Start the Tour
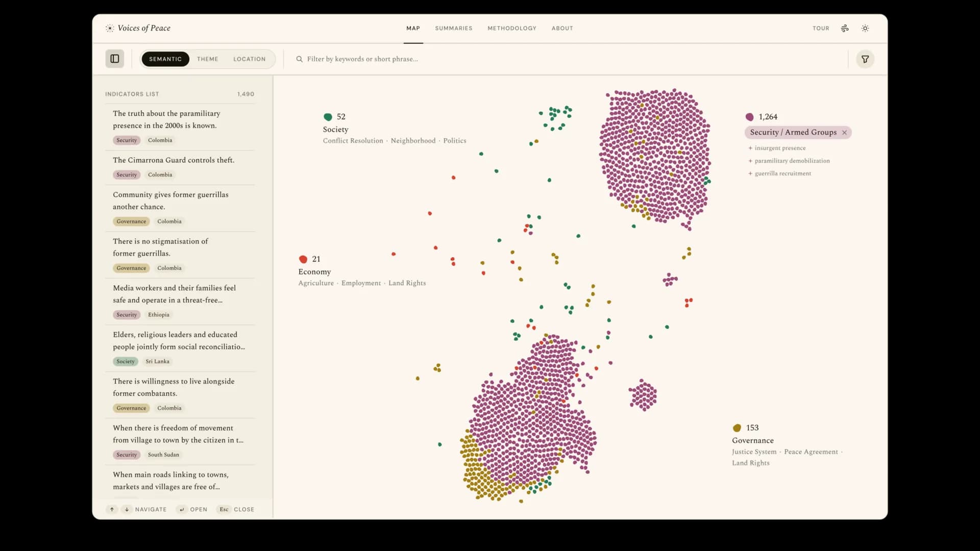This screenshot has width=980, height=551. click(x=821, y=29)
